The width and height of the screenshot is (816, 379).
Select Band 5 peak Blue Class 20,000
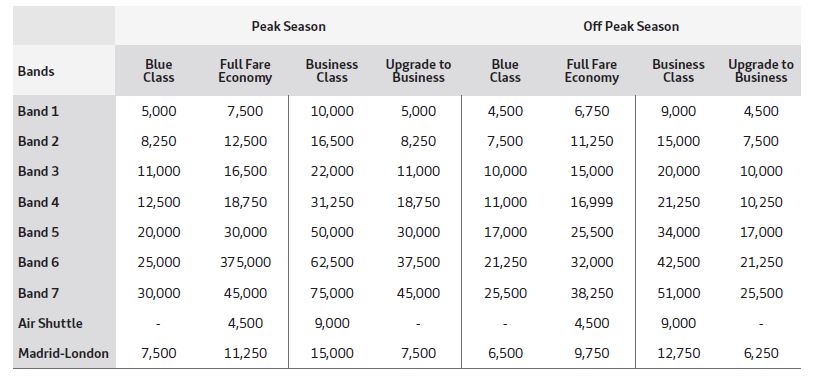coord(159,232)
